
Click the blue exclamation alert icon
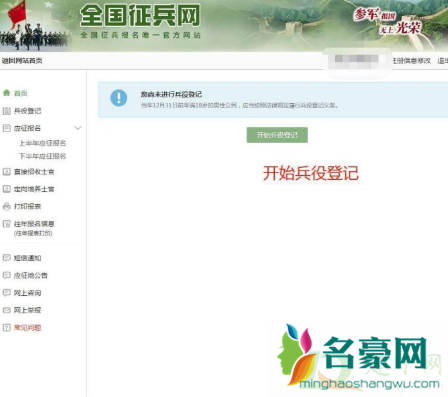(x=119, y=98)
